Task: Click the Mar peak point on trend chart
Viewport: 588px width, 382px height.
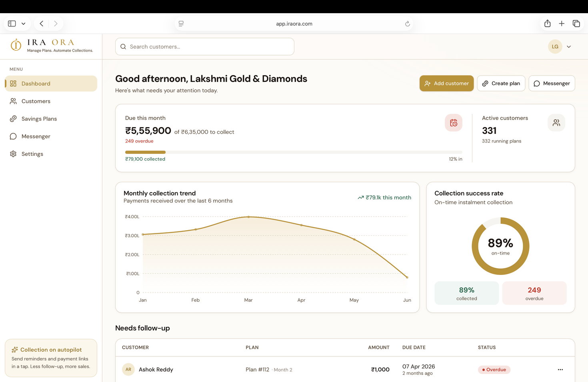Action: click(248, 217)
